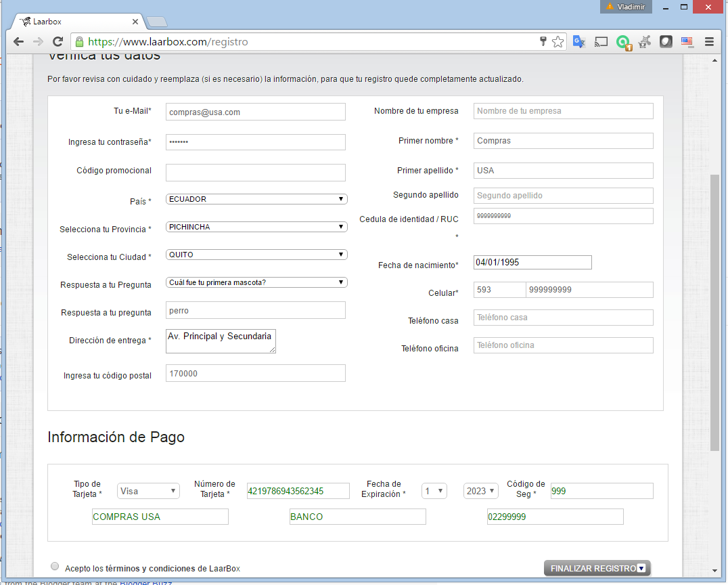Click the browser forward arrow
Image resolution: width=728 pixels, height=585 pixels.
pos(38,42)
